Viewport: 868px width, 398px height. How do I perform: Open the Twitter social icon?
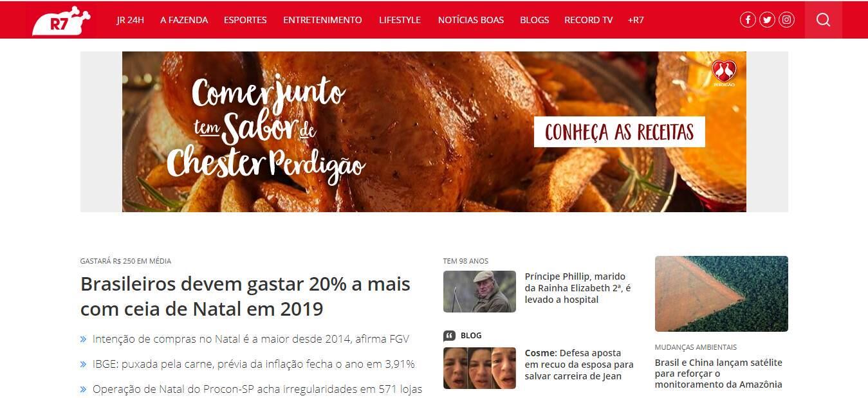(x=767, y=20)
